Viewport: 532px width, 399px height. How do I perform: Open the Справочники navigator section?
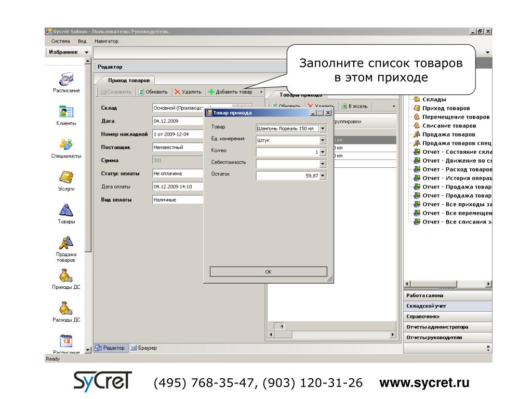pyautogui.click(x=447, y=316)
